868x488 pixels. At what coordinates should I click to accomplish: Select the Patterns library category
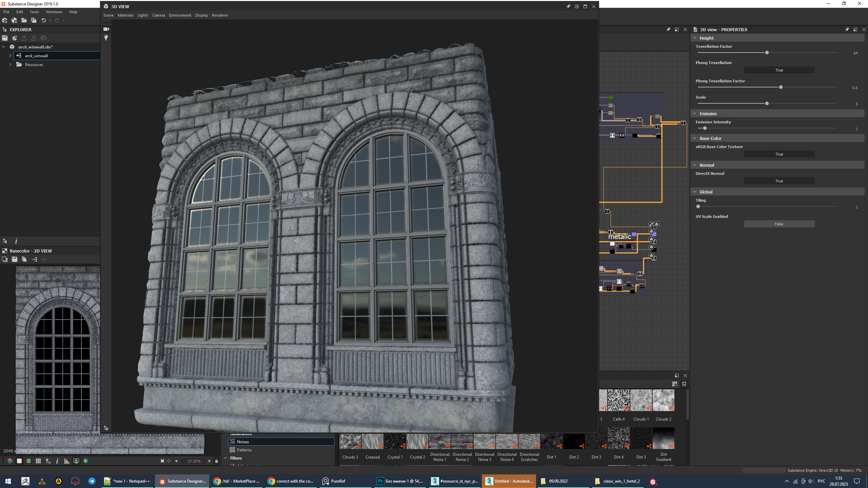[244, 450]
